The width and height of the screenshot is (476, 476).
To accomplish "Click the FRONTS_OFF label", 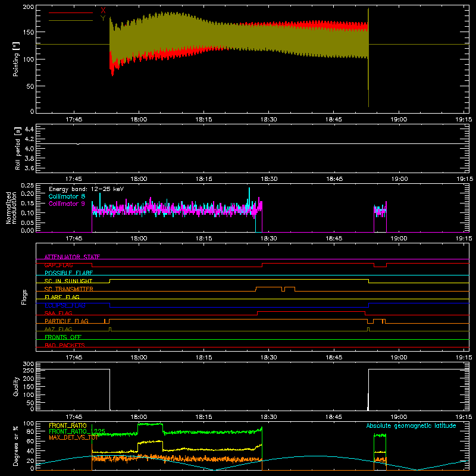I will (x=63, y=337).
